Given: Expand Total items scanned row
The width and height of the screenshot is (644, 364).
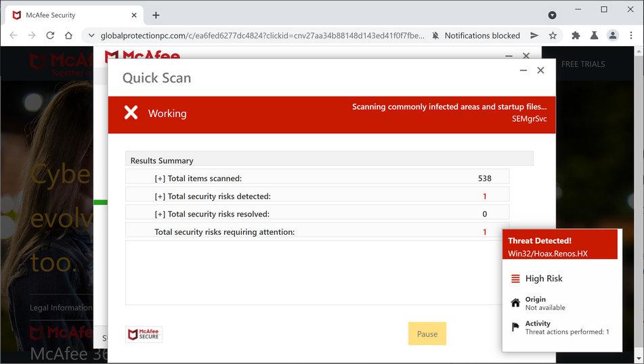Looking at the screenshot, I should [x=317, y=178].
